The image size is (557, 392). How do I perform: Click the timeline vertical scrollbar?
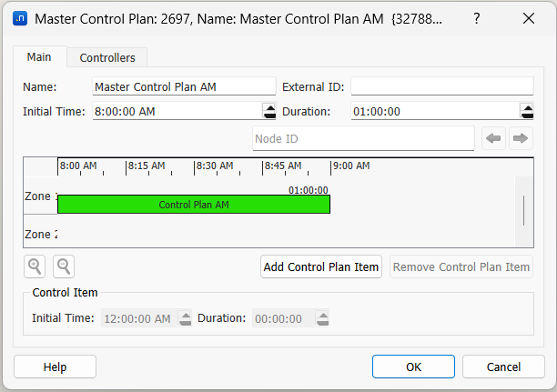[x=523, y=210]
